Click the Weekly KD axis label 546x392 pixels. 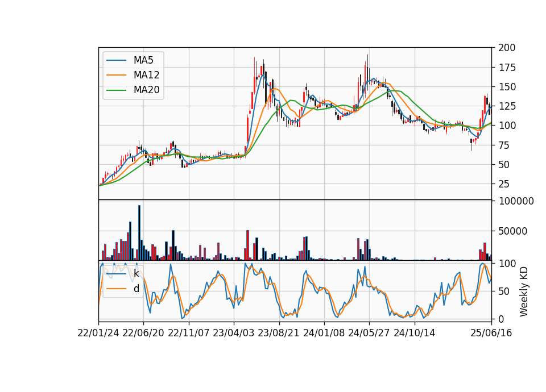(x=524, y=292)
